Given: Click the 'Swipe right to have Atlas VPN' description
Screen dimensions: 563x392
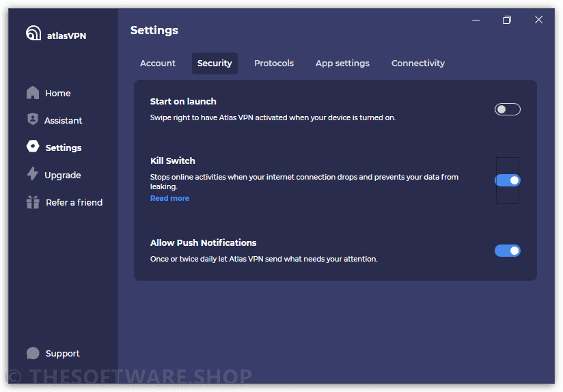Looking at the screenshot, I should pyautogui.click(x=273, y=117).
